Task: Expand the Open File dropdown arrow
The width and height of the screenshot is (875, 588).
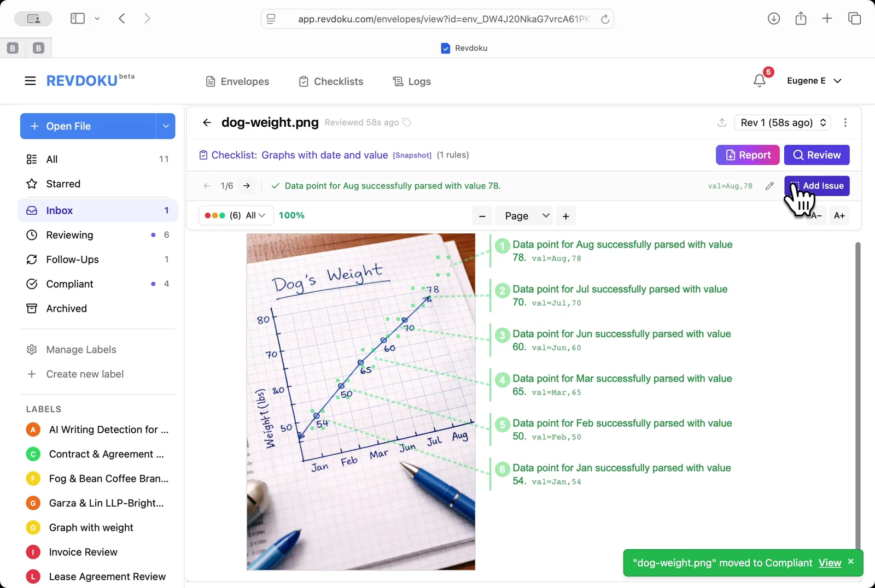Action: point(166,126)
